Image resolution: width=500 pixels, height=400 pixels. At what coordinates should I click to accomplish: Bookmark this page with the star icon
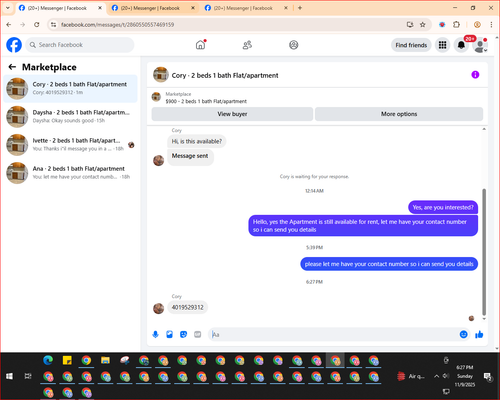pos(423,24)
